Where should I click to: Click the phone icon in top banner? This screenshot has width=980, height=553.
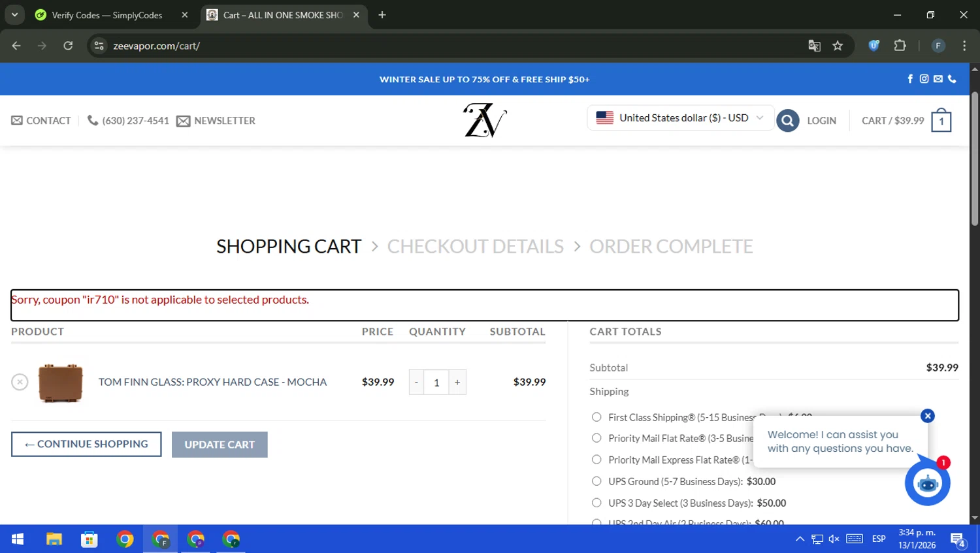pos(952,79)
